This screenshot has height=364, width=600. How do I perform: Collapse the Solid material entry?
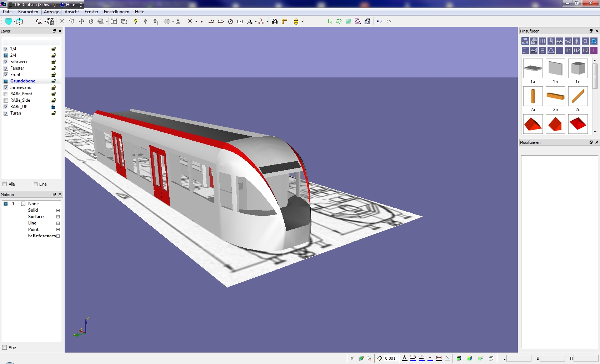58,210
